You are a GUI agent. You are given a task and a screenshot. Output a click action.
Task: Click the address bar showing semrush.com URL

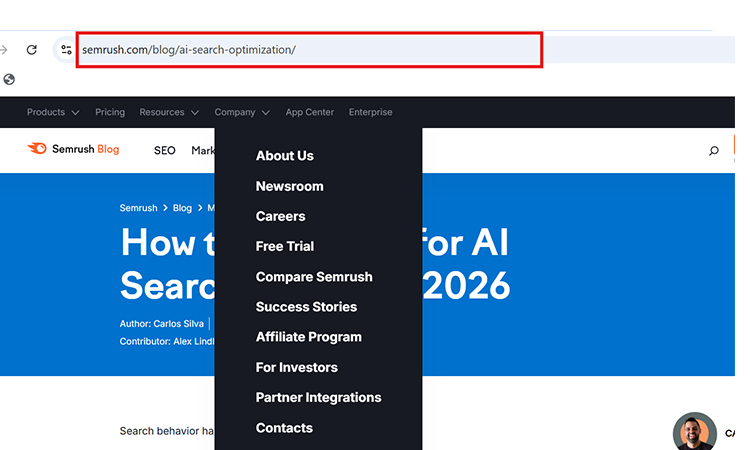point(309,50)
